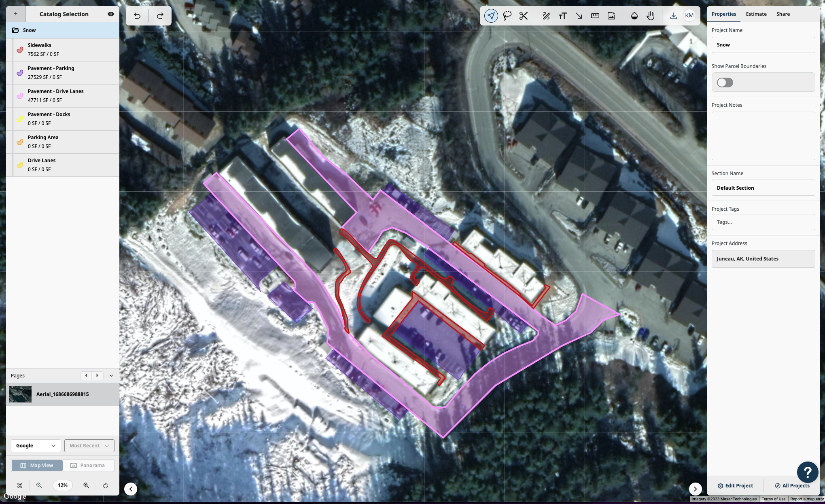Open the Share tab

coord(783,14)
